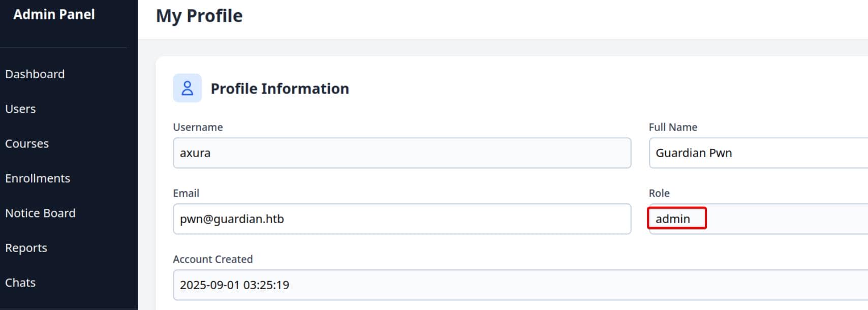Click the Role label
This screenshot has width=868, height=310.
(659, 193)
